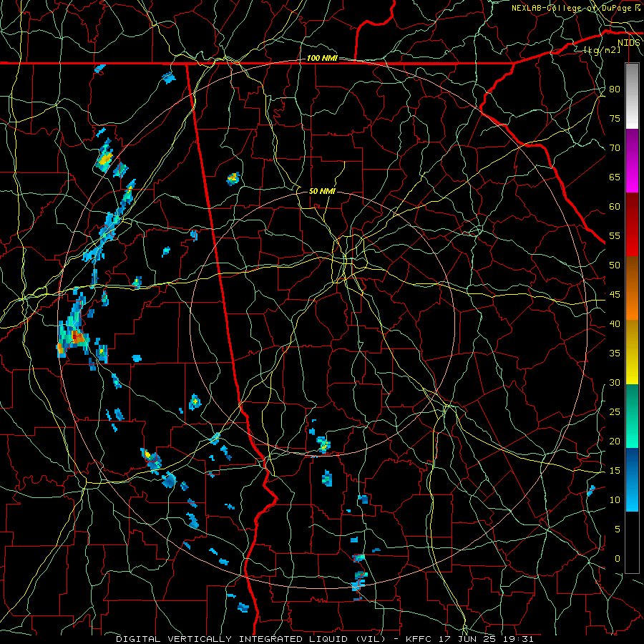Click the 20 value on the color scale

point(615,441)
